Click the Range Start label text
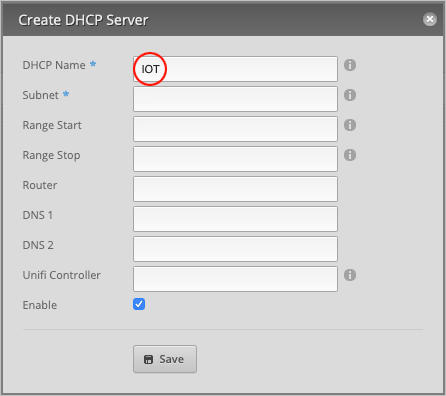 point(52,125)
